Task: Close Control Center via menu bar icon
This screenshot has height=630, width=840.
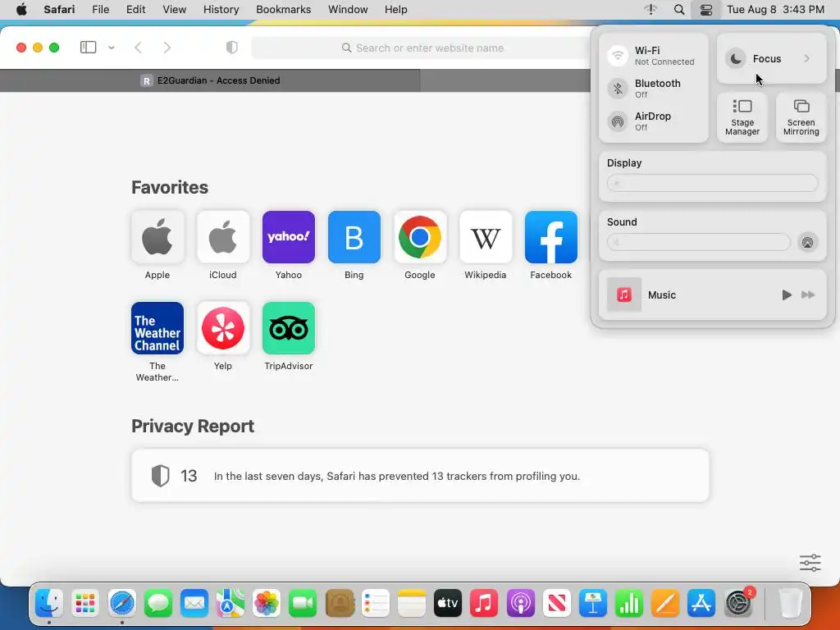Action: [706, 10]
